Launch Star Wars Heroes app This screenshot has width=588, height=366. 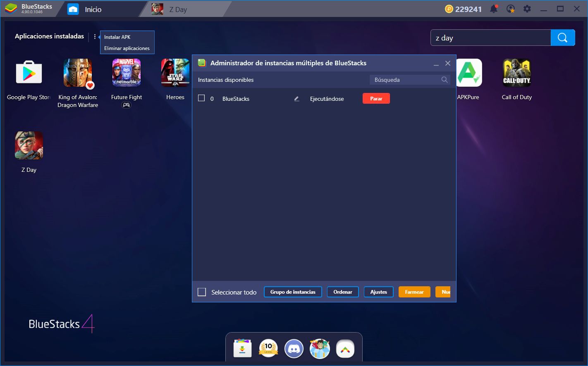(x=175, y=73)
